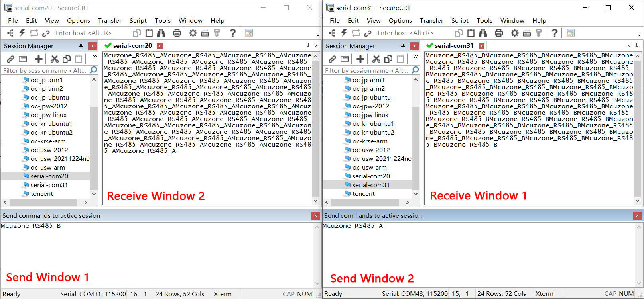The width and height of the screenshot is (644, 299).
Task: Click Quick Connect lightning icon in serial-com20 window
Action: pos(22,33)
